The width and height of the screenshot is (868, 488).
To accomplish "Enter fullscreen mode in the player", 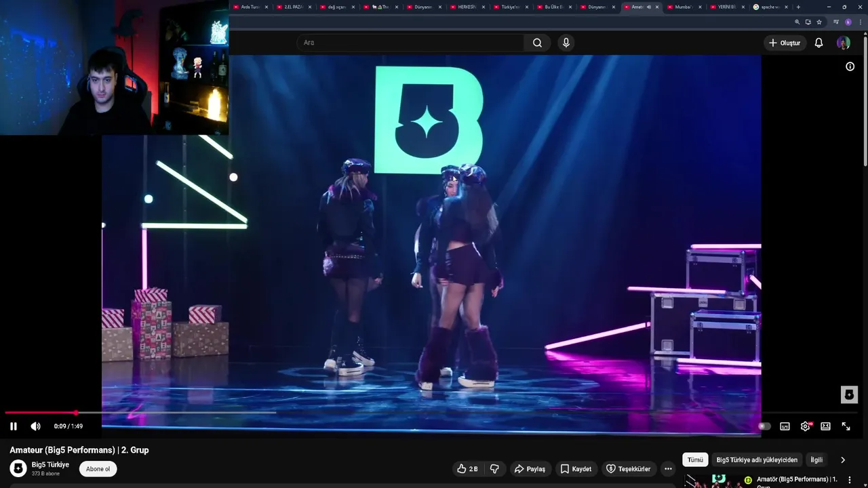I will pyautogui.click(x=846, y=426).
